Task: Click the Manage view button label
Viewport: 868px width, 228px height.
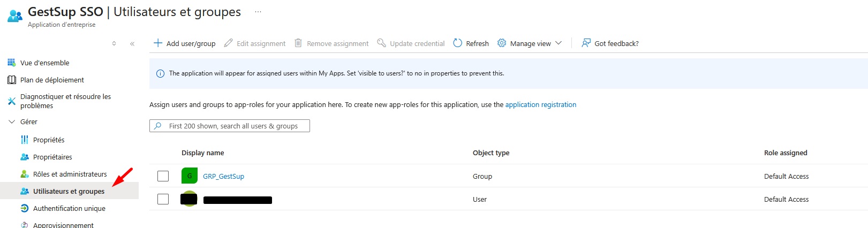Action: click(x=530, y=43)
